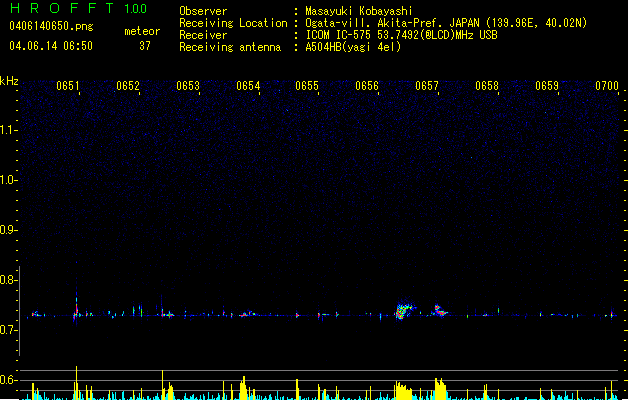Click the Observer label
629x400 pixels.
pos(203,11)
